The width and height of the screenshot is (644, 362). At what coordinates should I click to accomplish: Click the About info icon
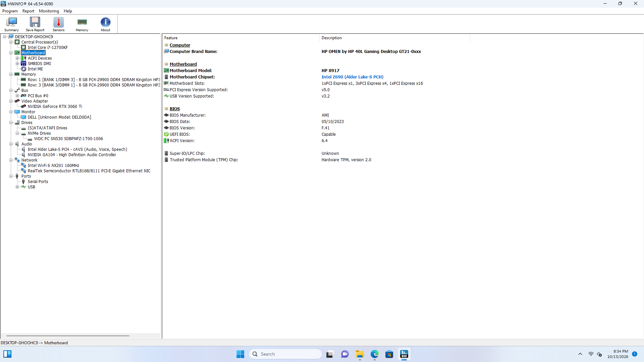tap(105, 24)
